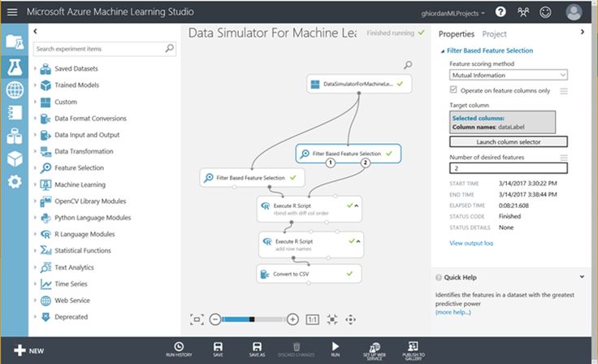Open the ghiordanMLProjects workspace dropdown

[453, 13]
